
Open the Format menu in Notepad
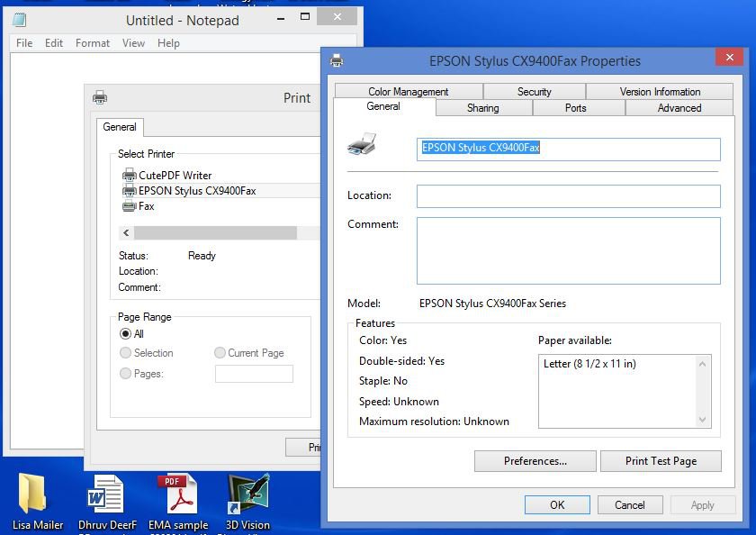coord(93,43)
